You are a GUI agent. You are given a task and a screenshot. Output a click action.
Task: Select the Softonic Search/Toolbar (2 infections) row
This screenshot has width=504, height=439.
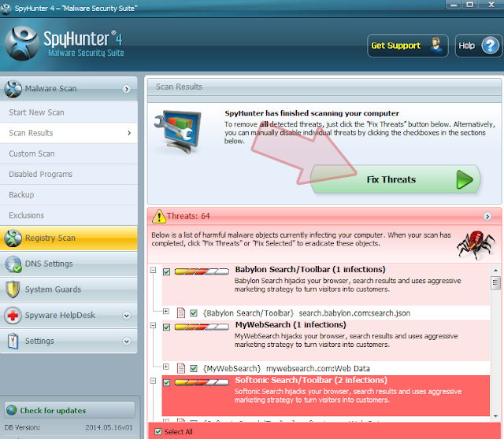325,396
